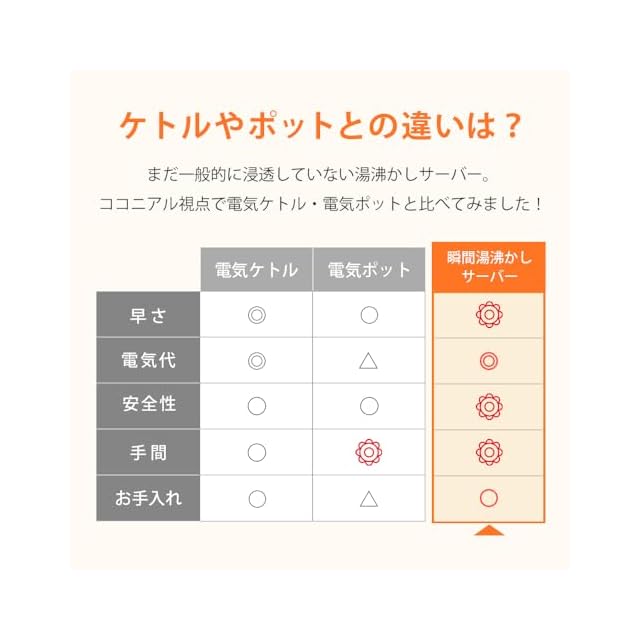The height and width of the screenshot is (640, 640).
Task: Click the flower icon for 電気ポット 手間
Action: coord(369,452)
